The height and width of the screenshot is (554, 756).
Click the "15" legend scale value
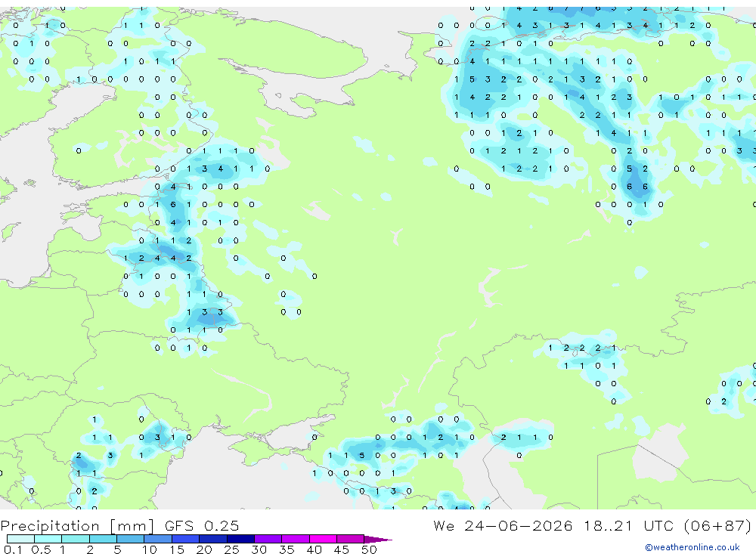pyautogui.click(x=177, y=549)
